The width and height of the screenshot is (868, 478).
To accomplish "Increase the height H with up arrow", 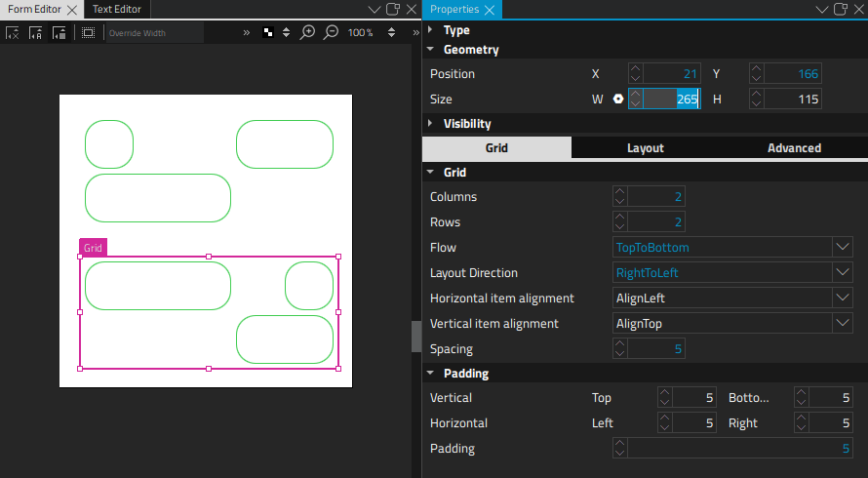I will click(x=757, y=95).
